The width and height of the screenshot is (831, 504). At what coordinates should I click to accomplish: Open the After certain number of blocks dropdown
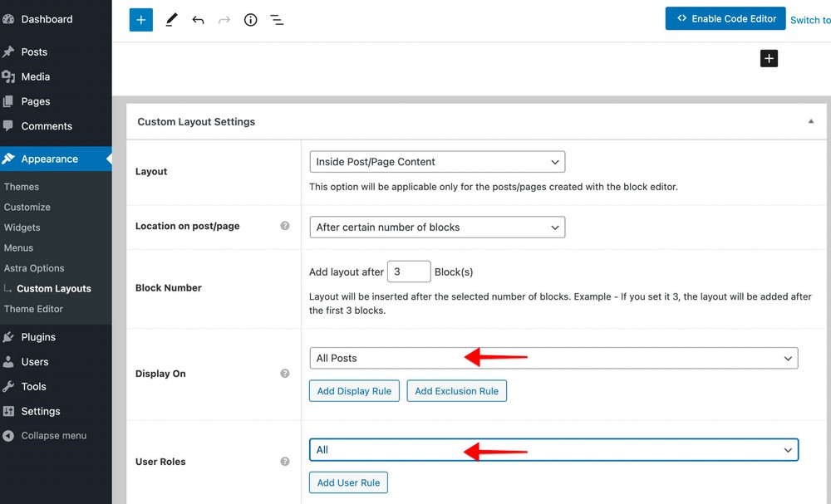(437, 227)
